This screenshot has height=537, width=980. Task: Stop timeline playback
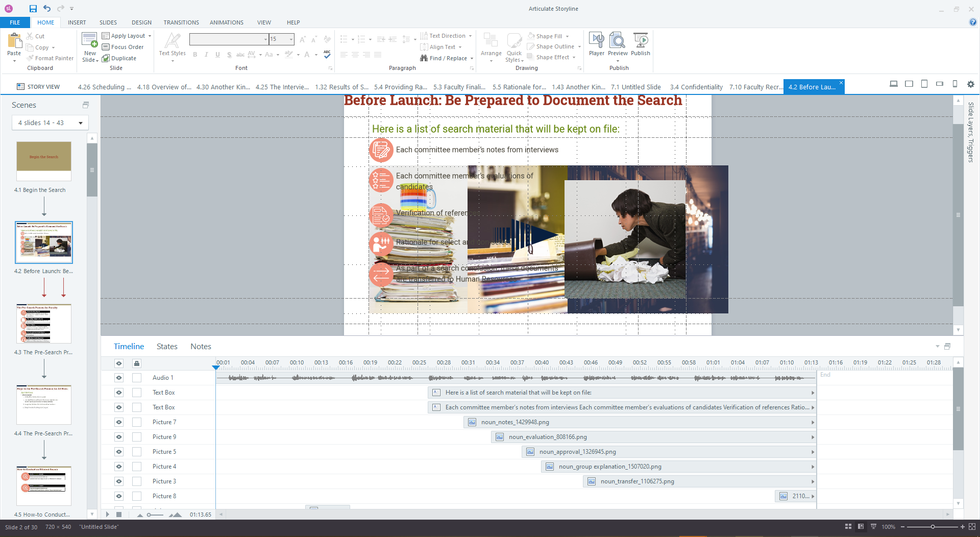tap(119, 515)
